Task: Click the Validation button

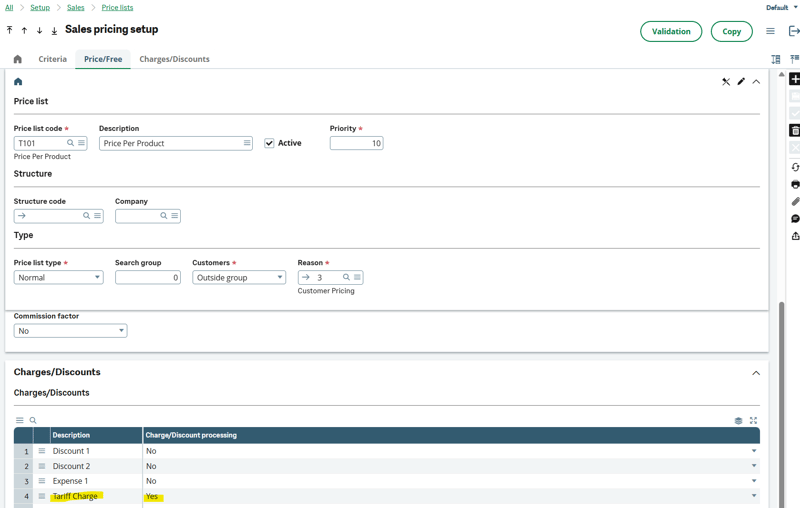Action: pos(671,32)
